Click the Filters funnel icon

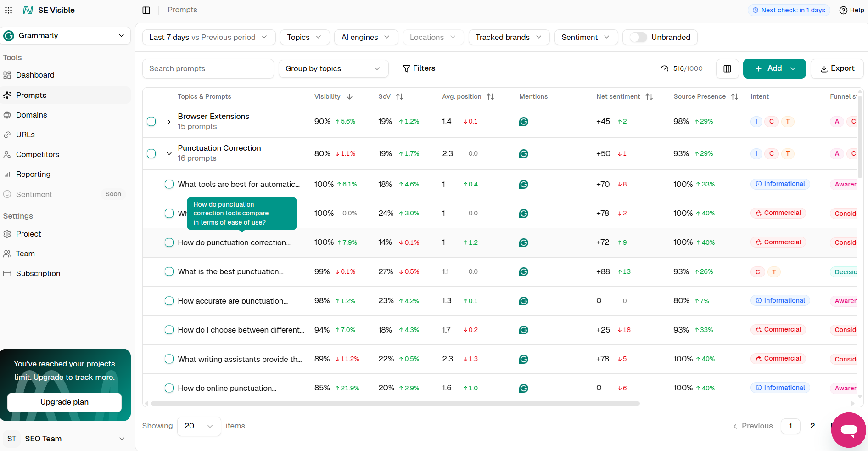tap(406, 68)
